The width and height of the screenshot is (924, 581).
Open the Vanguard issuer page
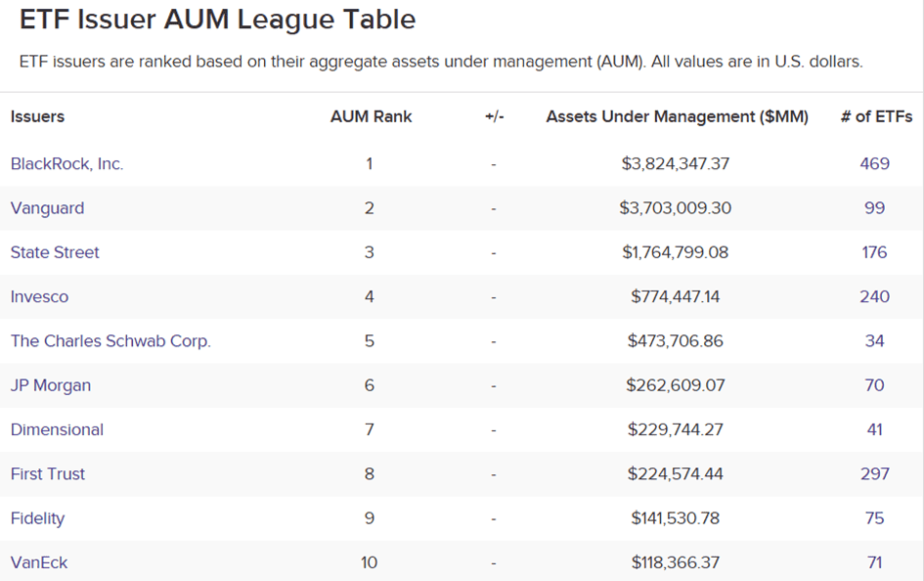(x=47, y=208)
